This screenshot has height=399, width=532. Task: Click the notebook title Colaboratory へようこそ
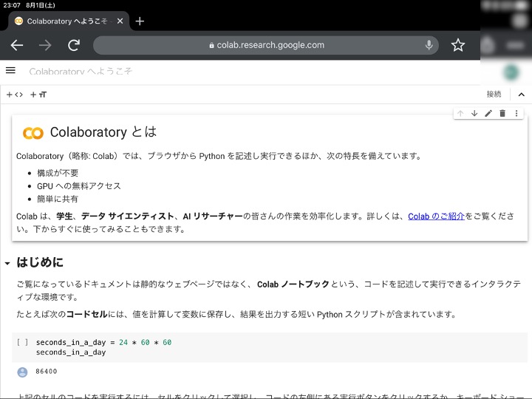[81, 71]
